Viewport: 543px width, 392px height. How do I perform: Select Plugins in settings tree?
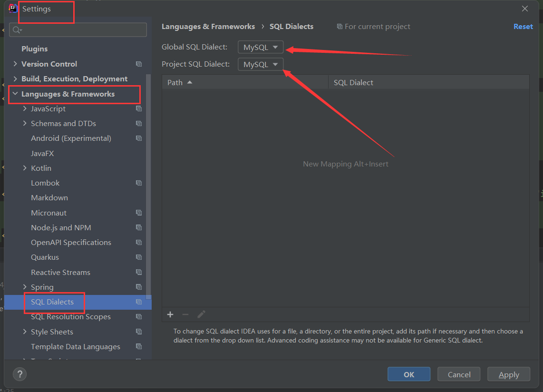tap(35, 49)
